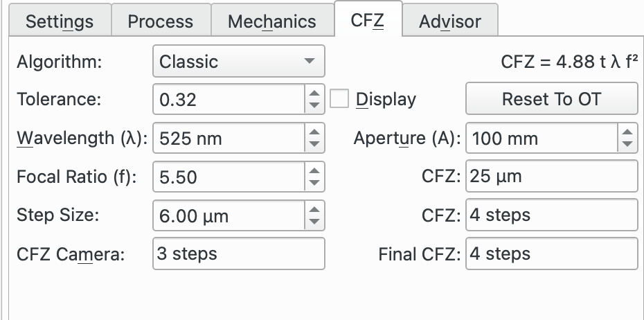644x320 pixels.
Task: Switch to the Settings tab
Action: pyautogui.click(x=60, y=21)
